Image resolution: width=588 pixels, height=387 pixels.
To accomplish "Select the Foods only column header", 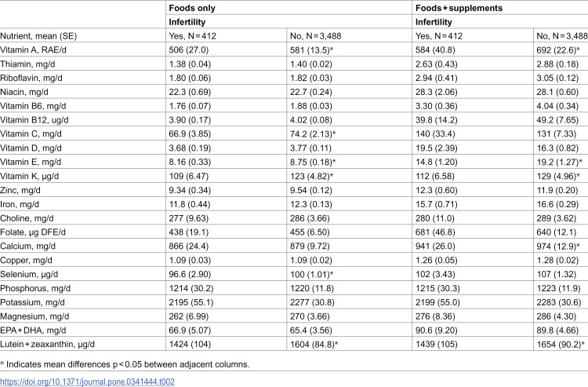I will 192,8.
